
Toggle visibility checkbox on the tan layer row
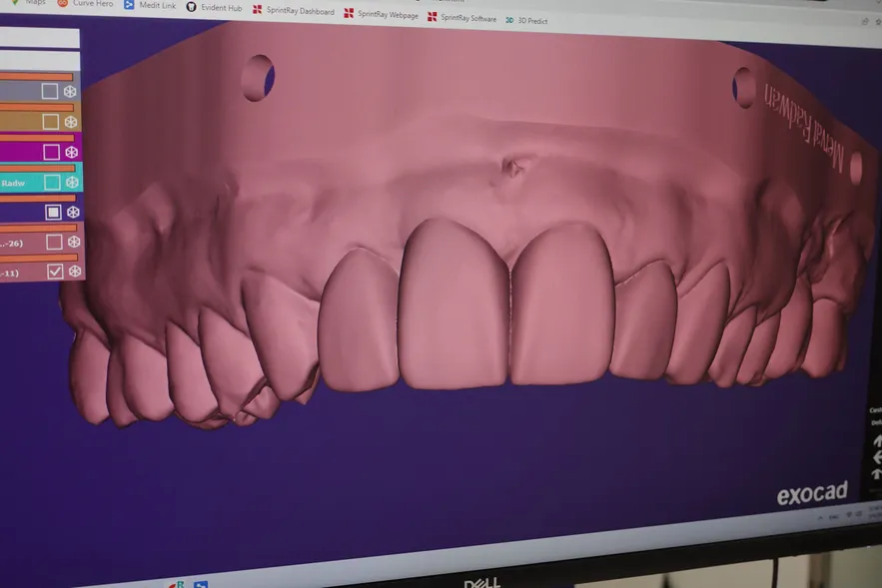point(51,122)
